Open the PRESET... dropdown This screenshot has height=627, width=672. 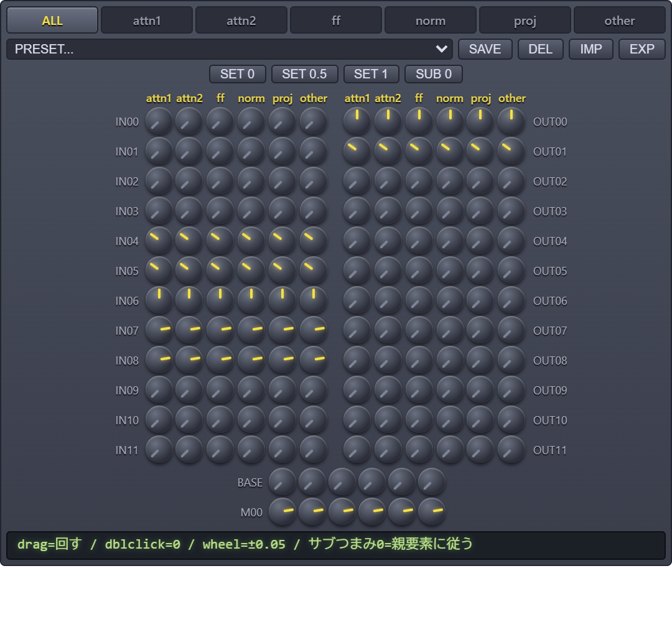point(230,49)
